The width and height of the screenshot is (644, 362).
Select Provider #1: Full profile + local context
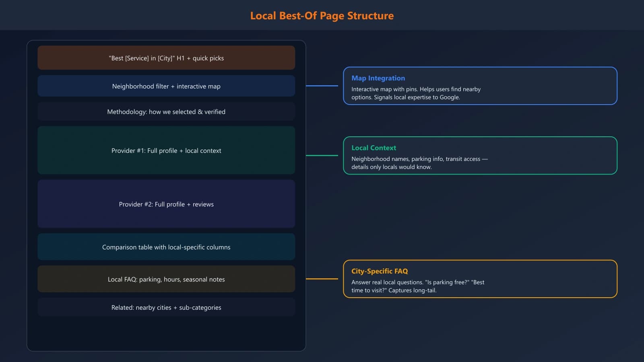pyautogui.click(x=166, y=150)
